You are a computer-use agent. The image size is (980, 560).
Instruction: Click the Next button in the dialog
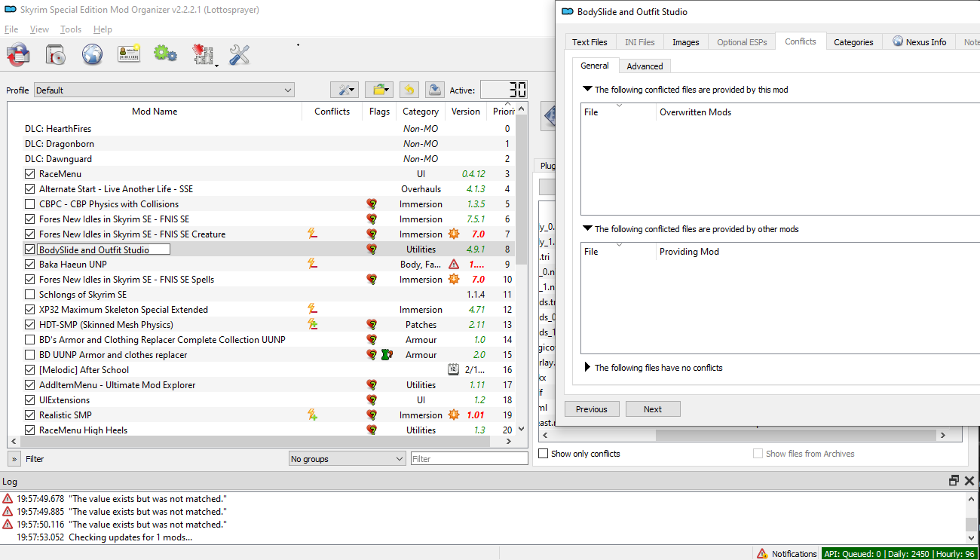coord(653,409)
